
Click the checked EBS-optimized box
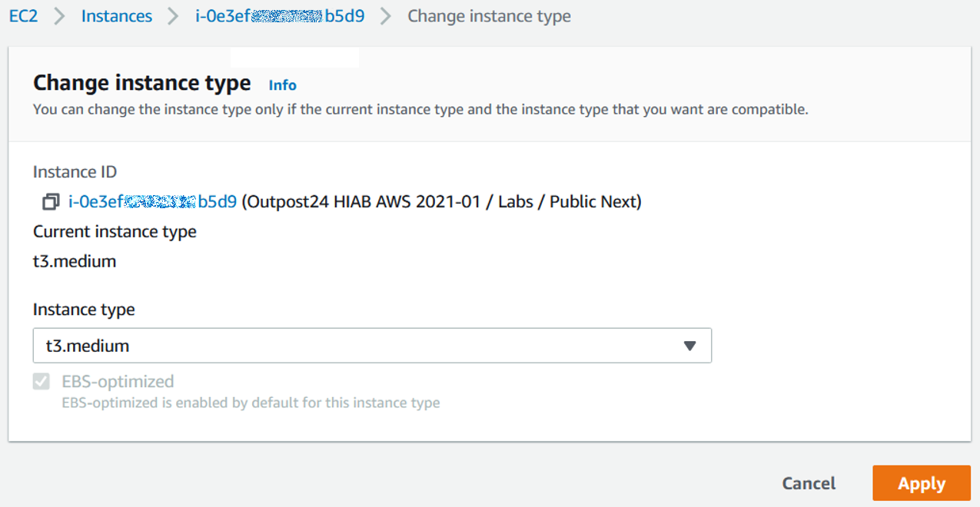41,380
